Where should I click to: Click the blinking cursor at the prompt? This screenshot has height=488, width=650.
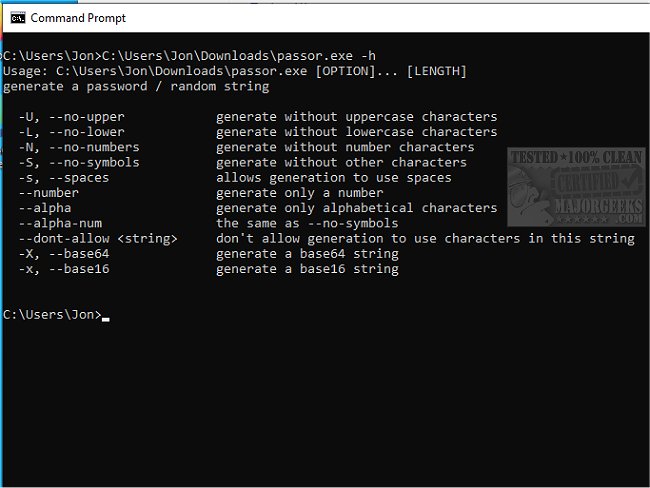tap(105, 318)
